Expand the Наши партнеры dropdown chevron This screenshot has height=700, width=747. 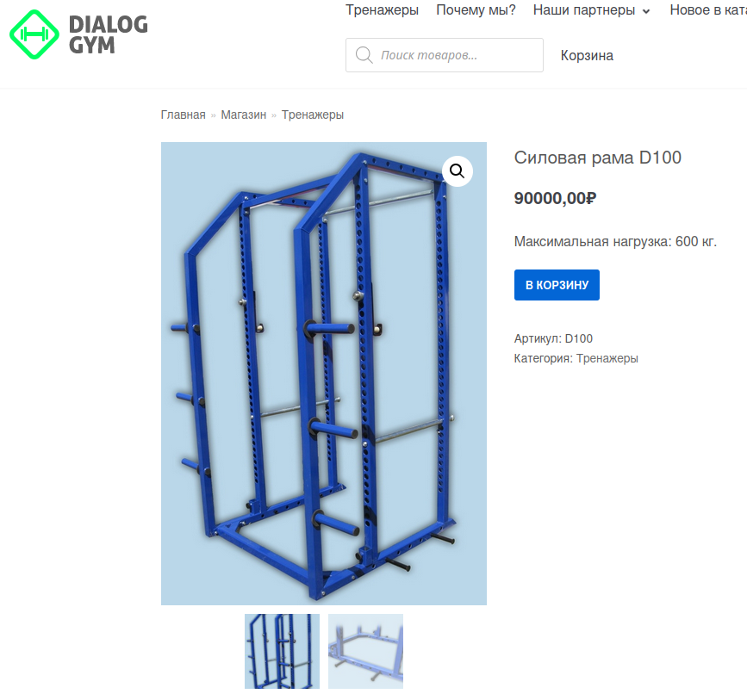[646, 11]
